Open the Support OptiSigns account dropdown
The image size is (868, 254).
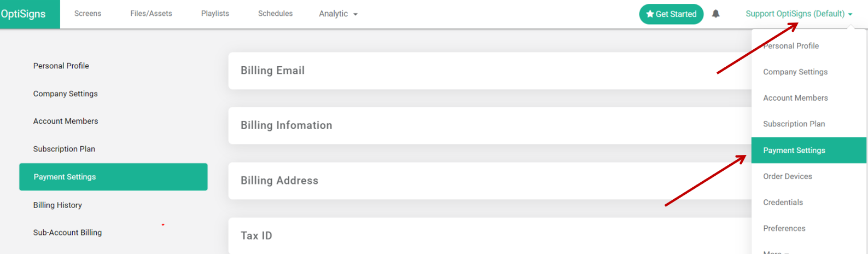(799, 14)
